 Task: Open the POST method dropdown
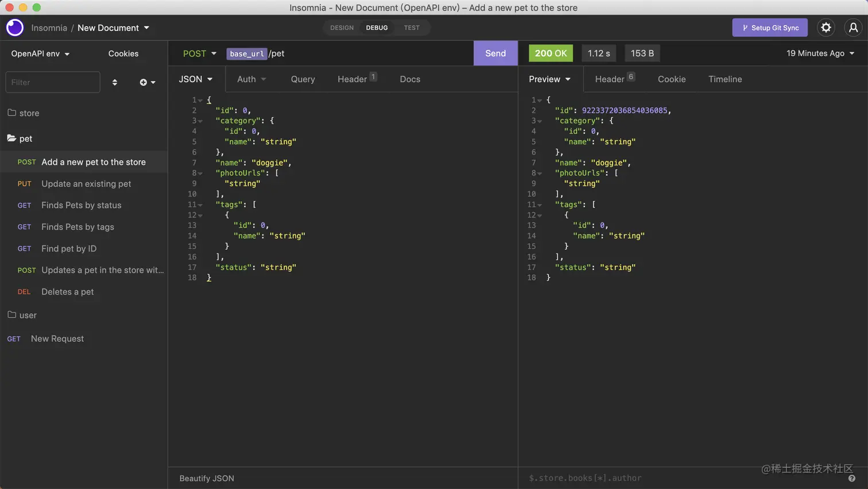click(x=200, y=53)
